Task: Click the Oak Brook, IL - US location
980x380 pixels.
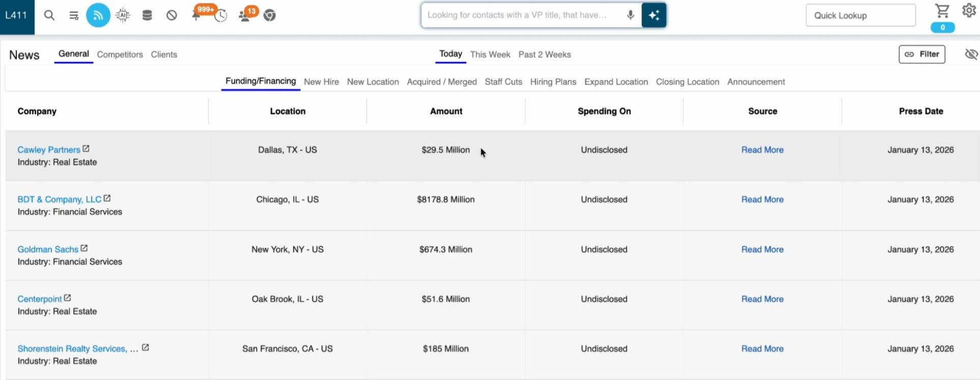Action: (x=287, y=299)
